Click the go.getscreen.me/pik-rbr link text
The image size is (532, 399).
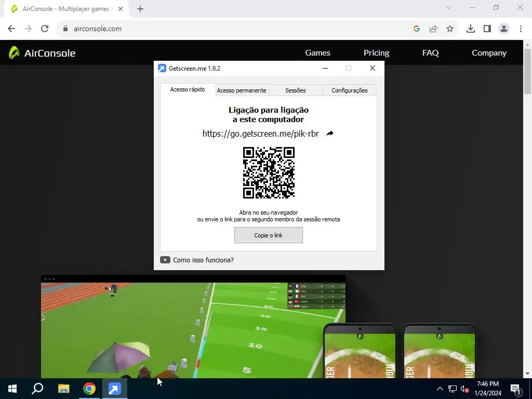pyautogui.click(x=261, y=134)
